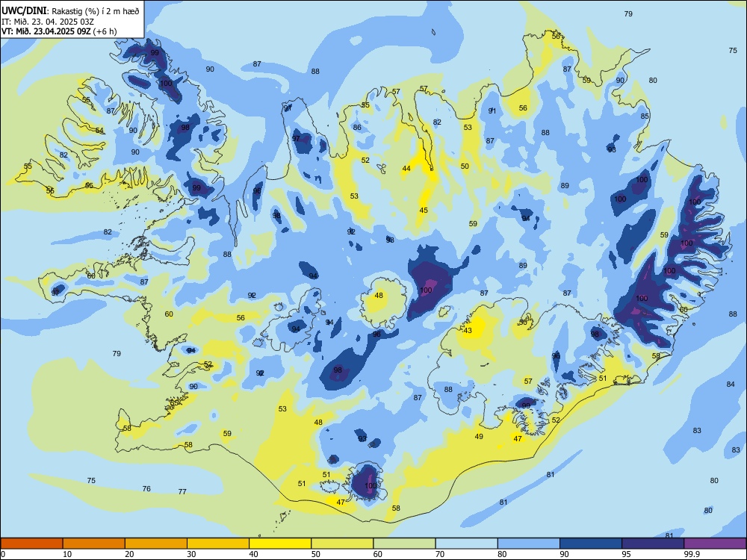
Task: Click the '45' humidity value on the map
Action: coord(424,210)
